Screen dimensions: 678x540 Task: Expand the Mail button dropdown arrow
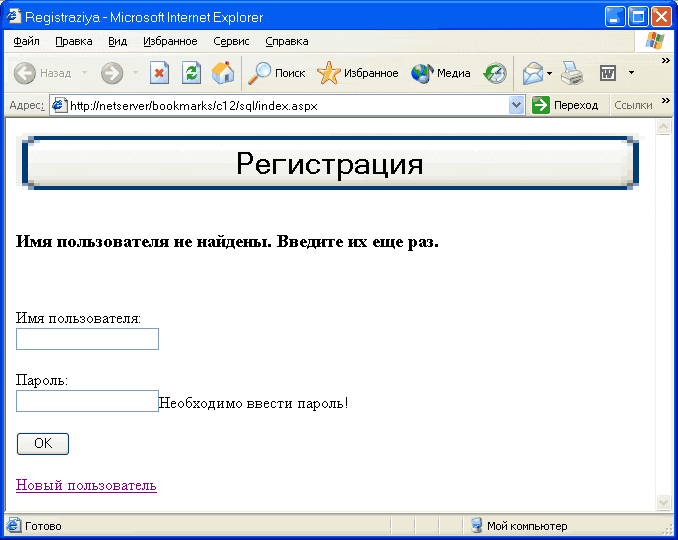[550, 73]
